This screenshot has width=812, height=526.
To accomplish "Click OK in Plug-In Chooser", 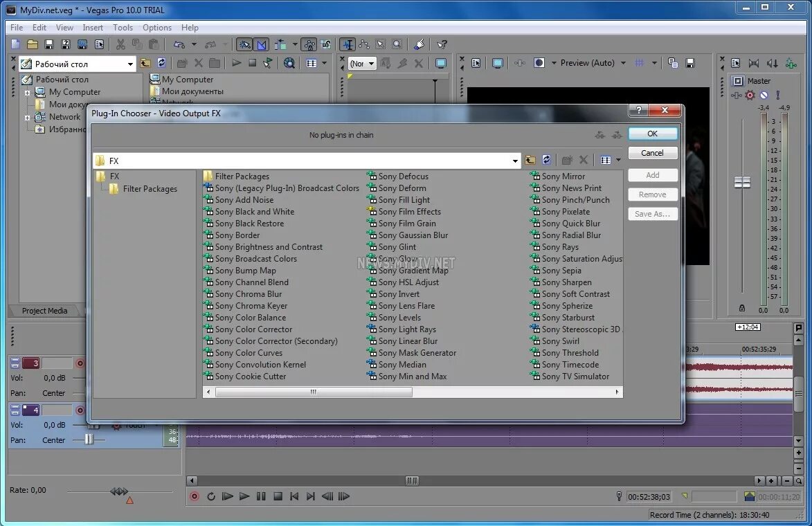I will point(653,134).
